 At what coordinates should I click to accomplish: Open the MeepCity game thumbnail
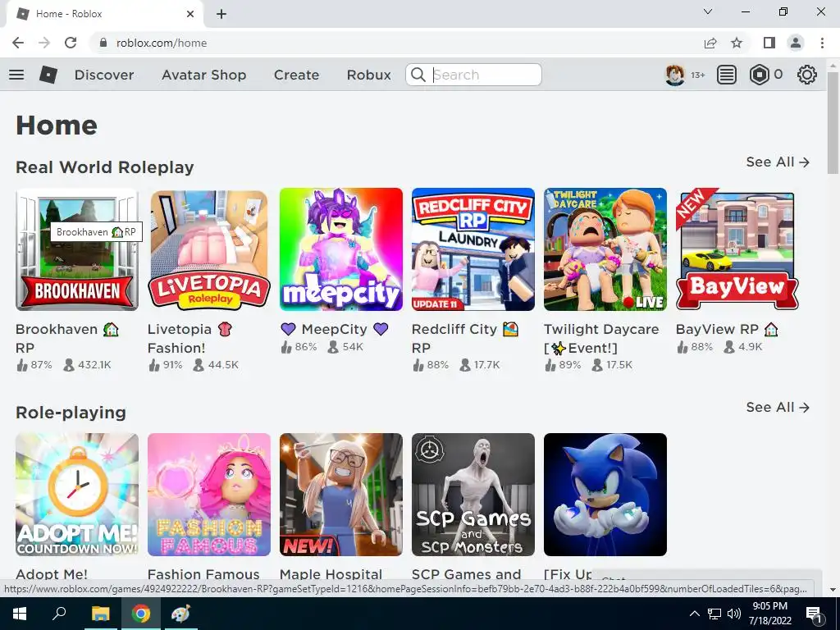(x=340, y=249)
